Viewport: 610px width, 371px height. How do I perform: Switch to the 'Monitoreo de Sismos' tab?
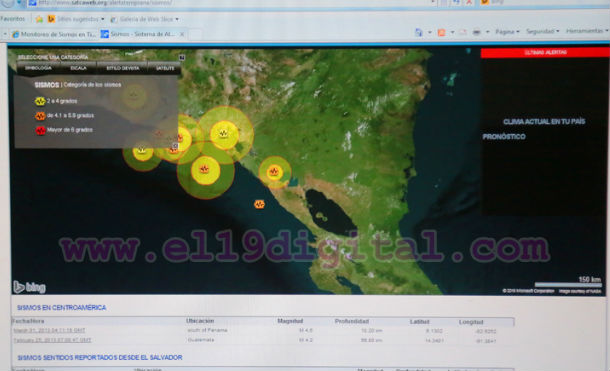click(x=54, y=34)
